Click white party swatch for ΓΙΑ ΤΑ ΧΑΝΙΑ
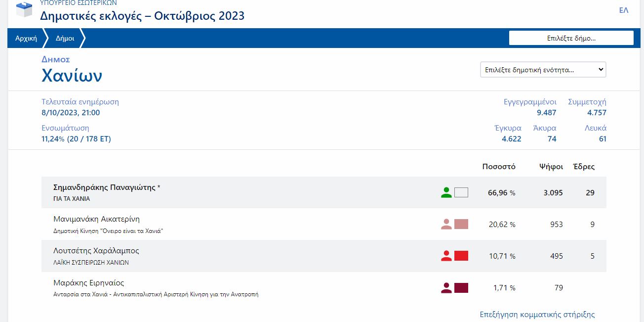644x322 pixels. [x=461, y=193]
